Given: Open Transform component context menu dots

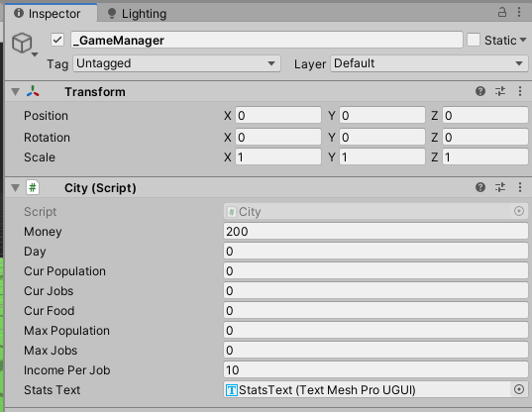Looking at the screenshot, I should tap(520, 91).
